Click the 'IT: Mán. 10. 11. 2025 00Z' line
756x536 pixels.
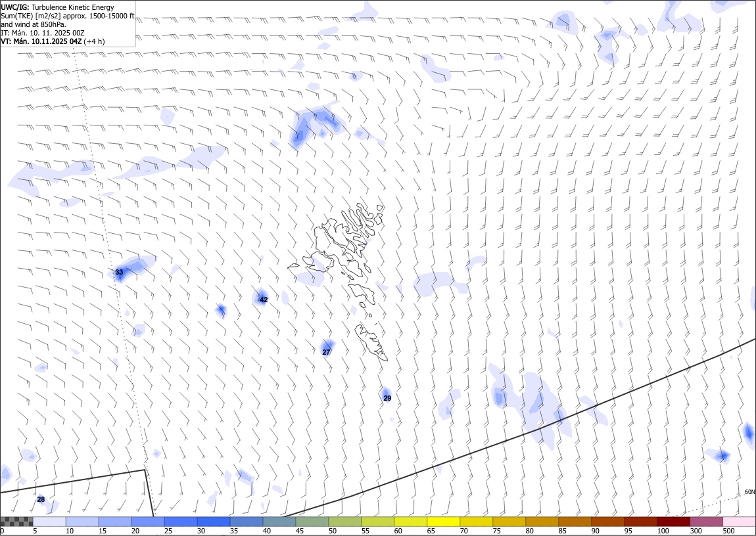(x=43, y=33)
